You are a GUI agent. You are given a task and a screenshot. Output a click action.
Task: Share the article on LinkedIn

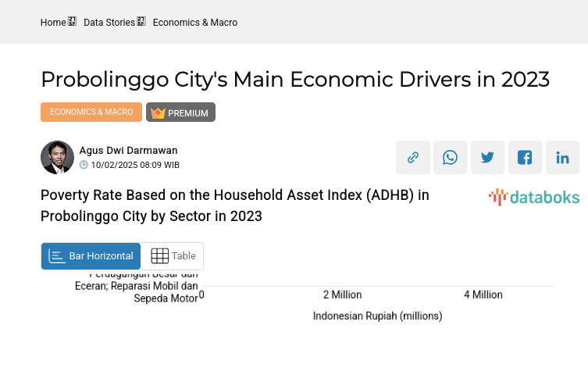click(x=562, y=157)
